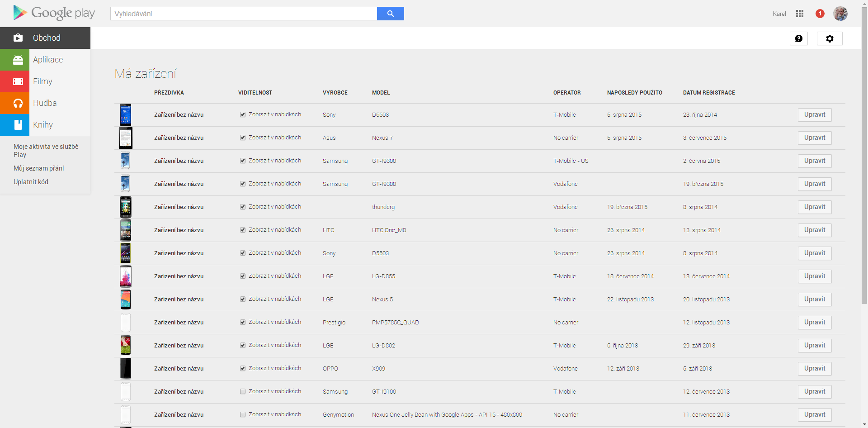The height and width of the screenshot is (428, 868).
Task: Click the DATUM REGISTRACE column header
Action: pyautogui.click(x=709, y=93)
